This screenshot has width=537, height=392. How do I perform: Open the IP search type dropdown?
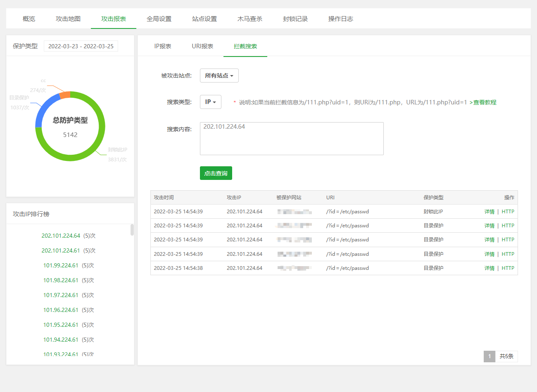coord(210,102)
